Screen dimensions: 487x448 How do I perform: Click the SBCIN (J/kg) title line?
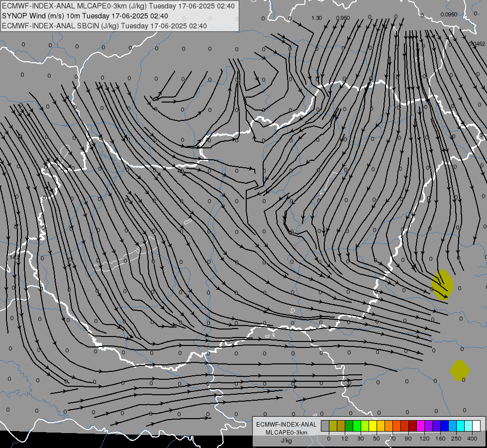pos(104,26)
